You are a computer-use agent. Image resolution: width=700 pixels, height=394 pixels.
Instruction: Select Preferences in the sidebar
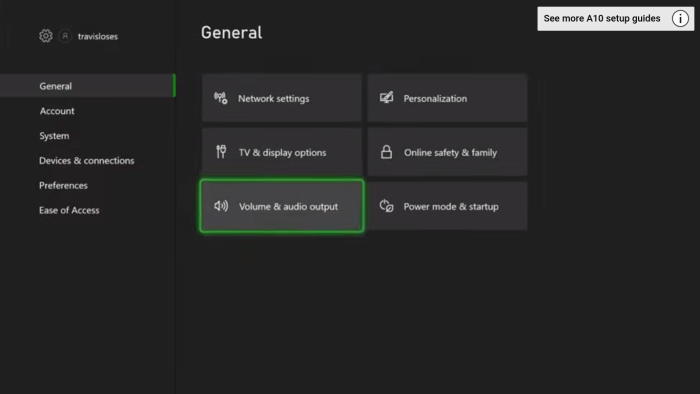(x=63, y=185)
